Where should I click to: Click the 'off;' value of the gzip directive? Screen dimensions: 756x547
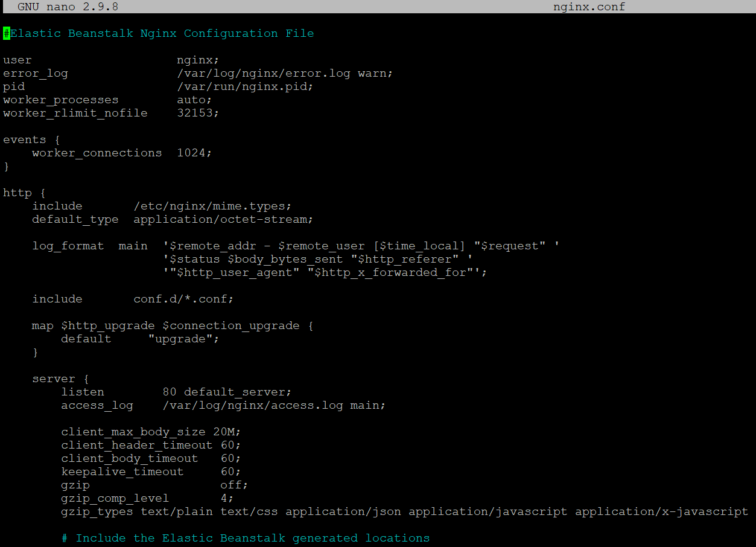(235, 485)
